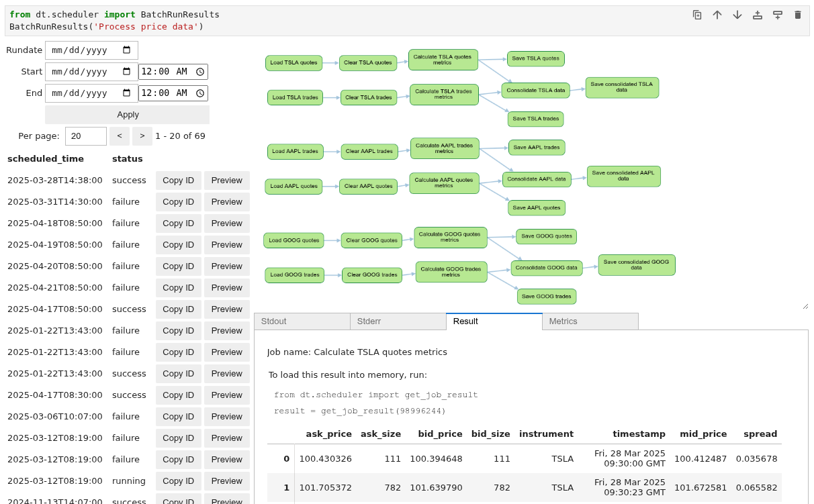Insert a cell above icon
The image size is (814, 504).
[758, 15]
